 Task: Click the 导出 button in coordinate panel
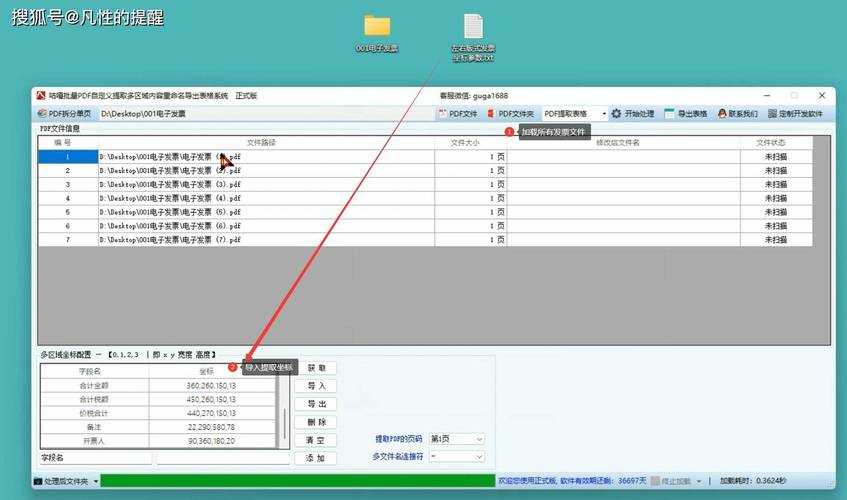316,404
